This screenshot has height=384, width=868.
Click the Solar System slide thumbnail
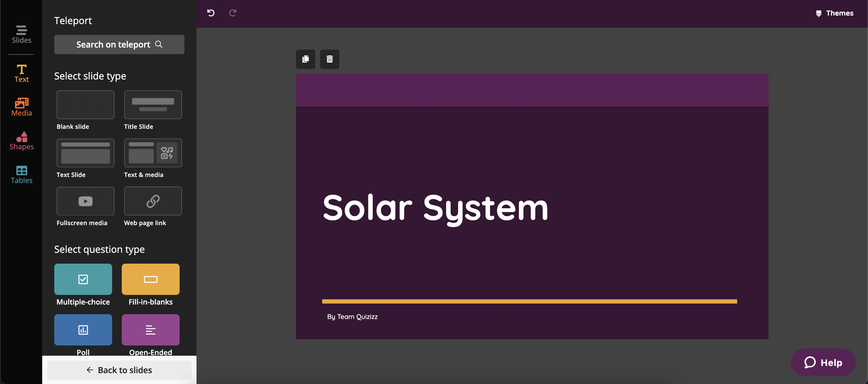click(x=531, y=207)
